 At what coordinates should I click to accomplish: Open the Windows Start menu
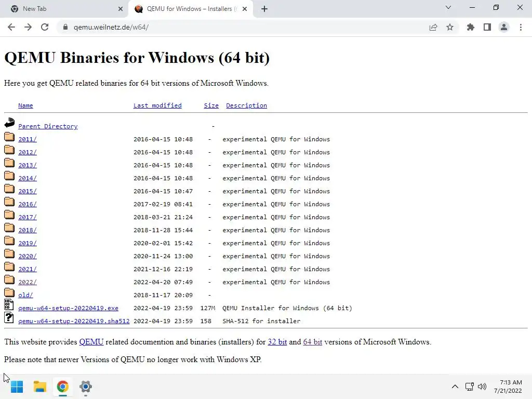[x=17, y=387]
